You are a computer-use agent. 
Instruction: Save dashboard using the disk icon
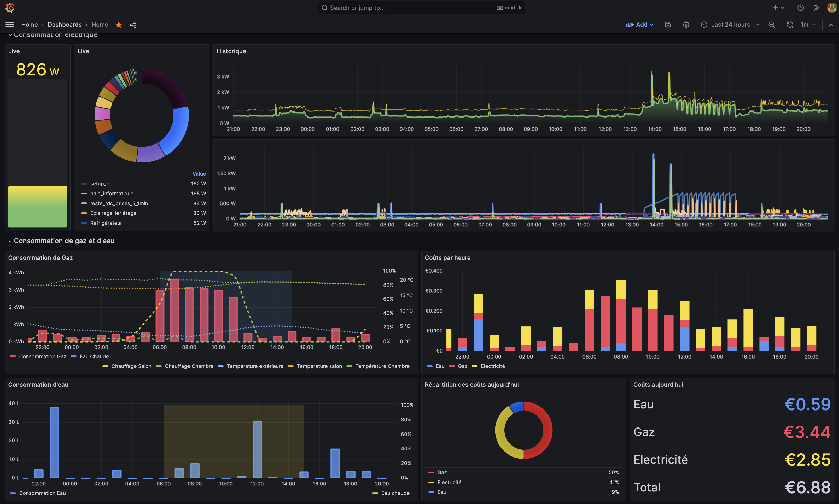click(x=668, y=25)
